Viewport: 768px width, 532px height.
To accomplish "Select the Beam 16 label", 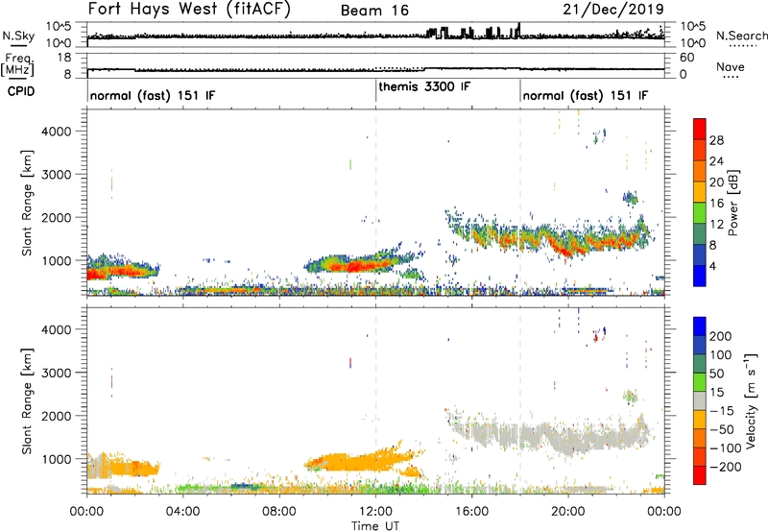I will click(x=374, y=11).
